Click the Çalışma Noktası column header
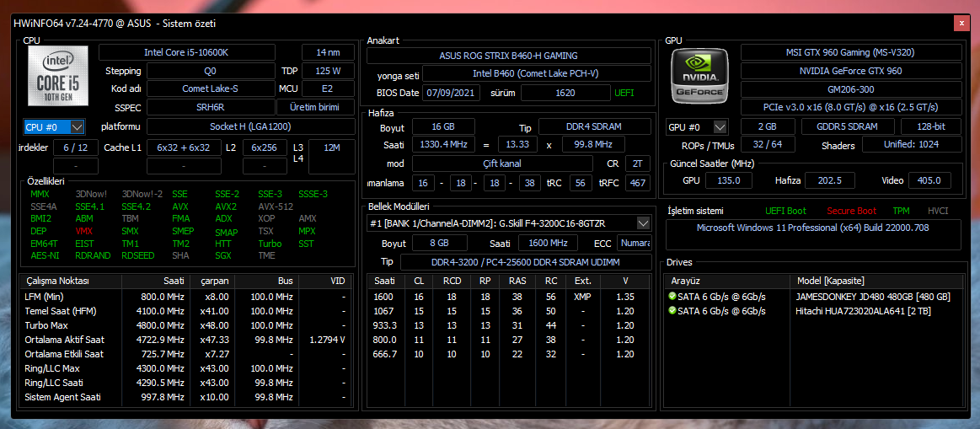This screenshot has width=980, height=429. click(x=57, y=281)
